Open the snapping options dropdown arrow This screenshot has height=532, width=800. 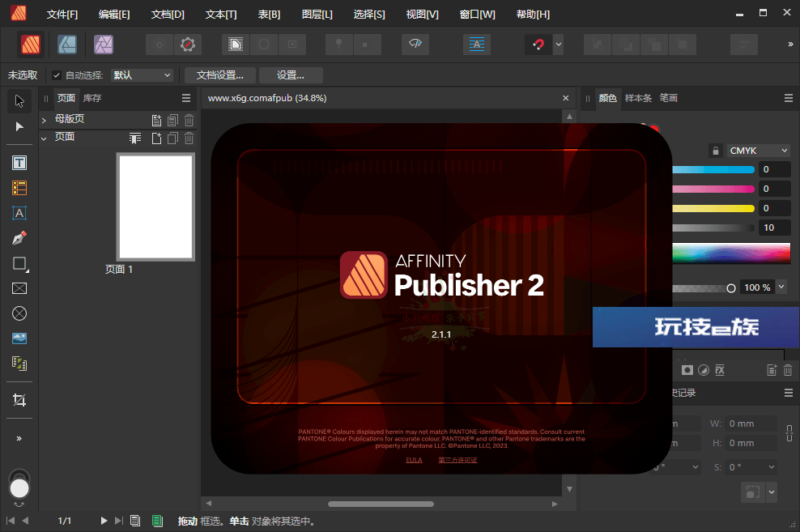(559, 45)
